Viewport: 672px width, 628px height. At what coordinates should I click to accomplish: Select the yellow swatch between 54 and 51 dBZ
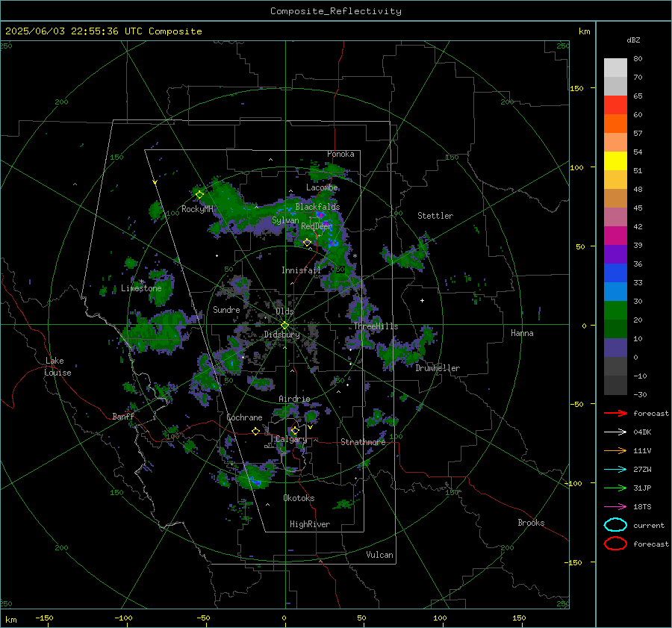[x=615, y=161]
